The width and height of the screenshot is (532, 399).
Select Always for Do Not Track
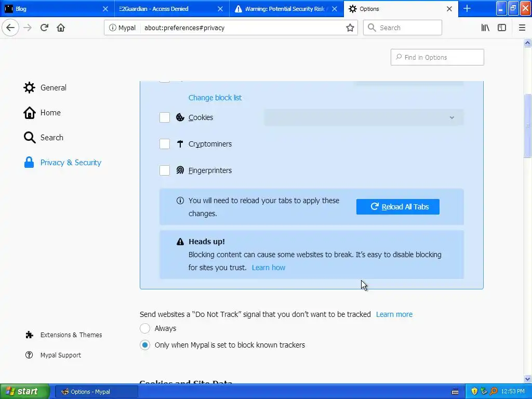145,328
